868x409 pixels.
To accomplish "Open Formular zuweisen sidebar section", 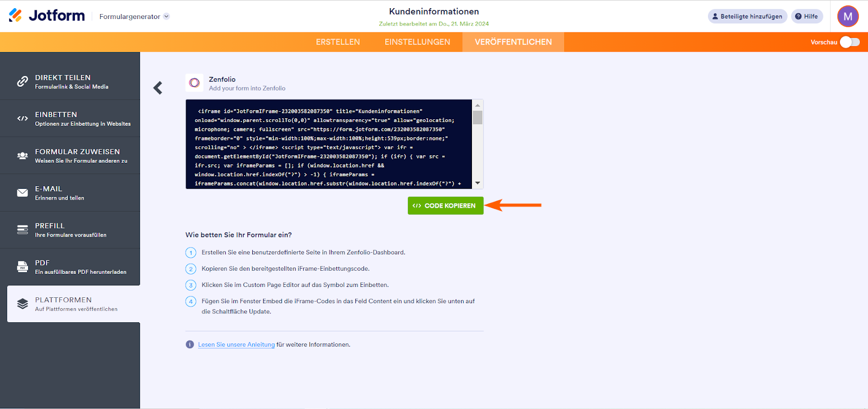I will 70,156.
